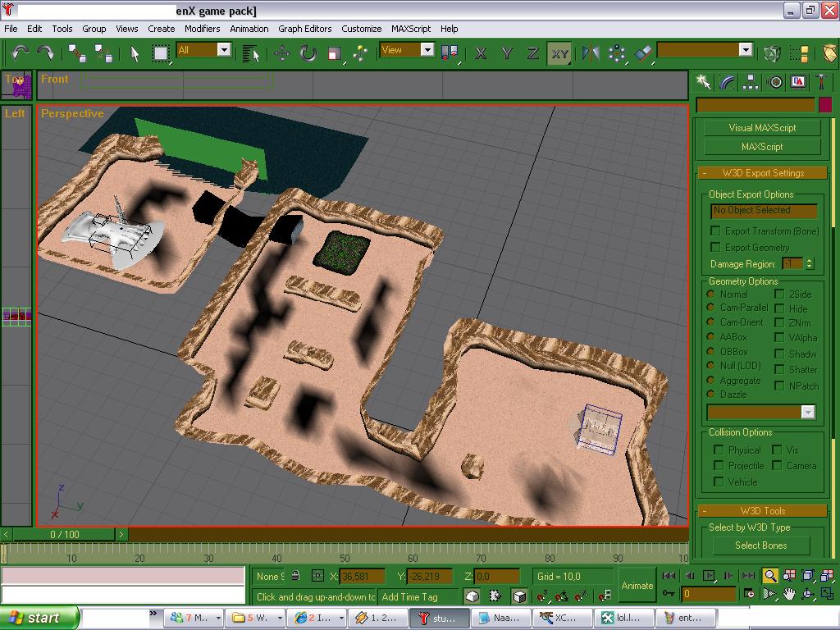This screenshot has height=630, width=840.
Task: Open the selection filter 'All' dropdown
Action: pyautogui.click(x=224, y=50)
